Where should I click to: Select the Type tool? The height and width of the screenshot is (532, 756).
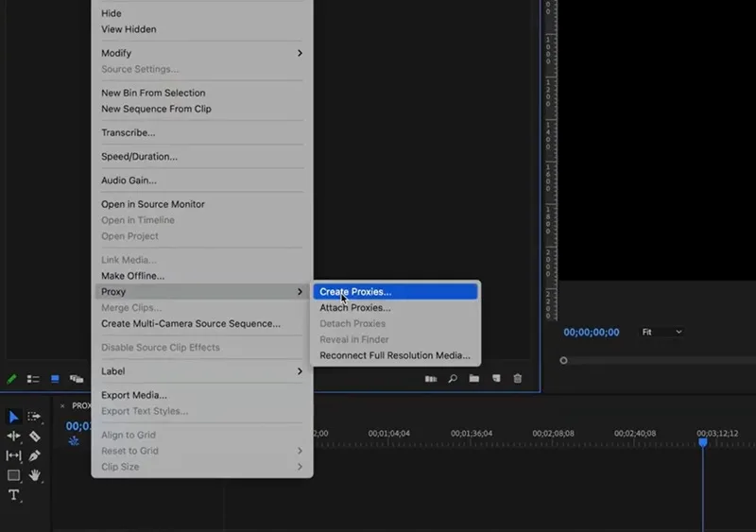(13, 495)
